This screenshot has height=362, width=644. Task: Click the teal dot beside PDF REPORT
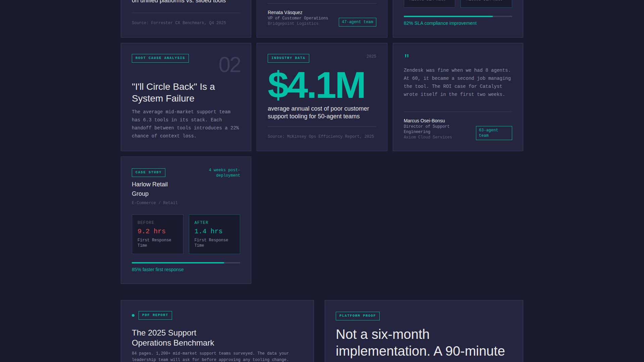tap(133, 315)
